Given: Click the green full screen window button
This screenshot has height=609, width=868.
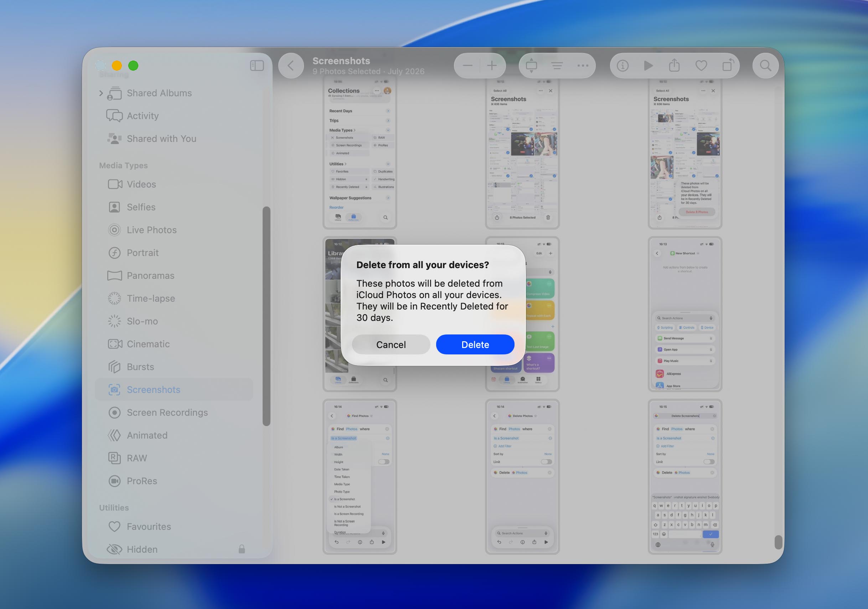Looking at the screenshot, I should point(133,66).
